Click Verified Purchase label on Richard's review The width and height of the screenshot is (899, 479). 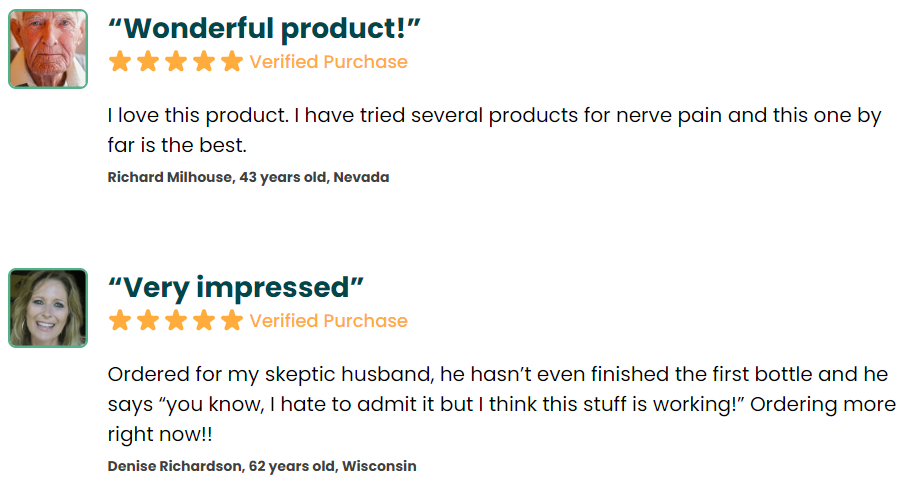[329, 62]
